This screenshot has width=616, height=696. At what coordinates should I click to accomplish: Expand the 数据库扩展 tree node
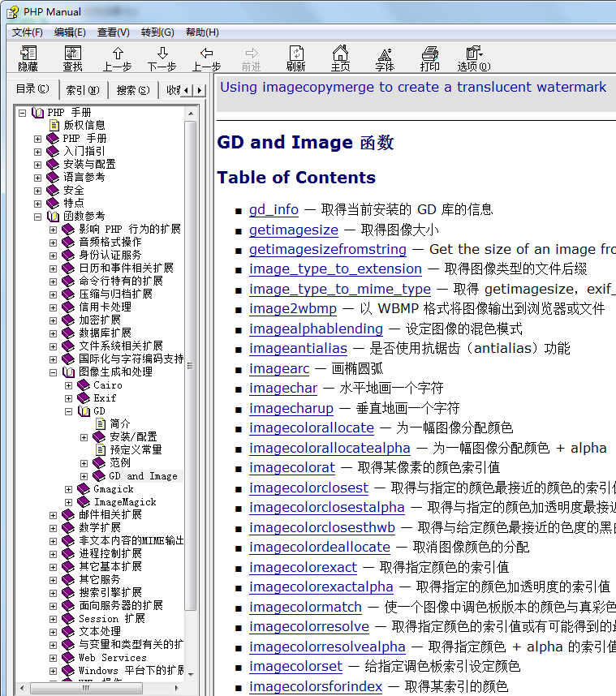click(x=53, y=333)
